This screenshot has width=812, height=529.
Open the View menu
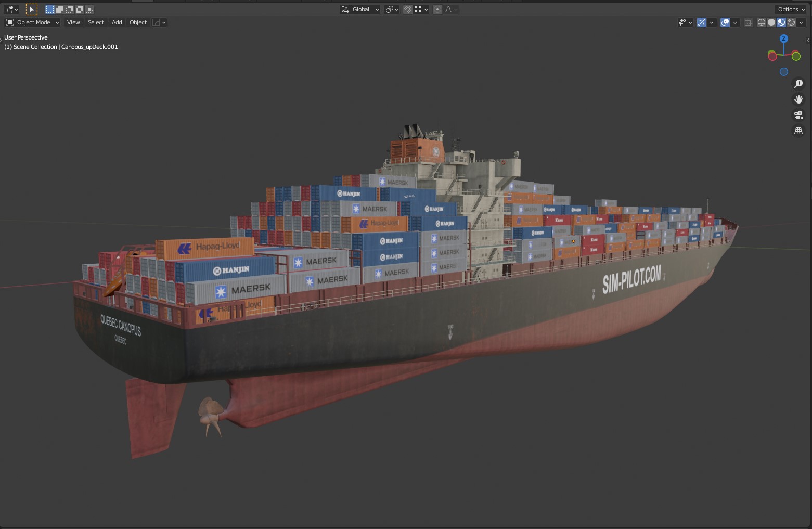coord(73,22)
